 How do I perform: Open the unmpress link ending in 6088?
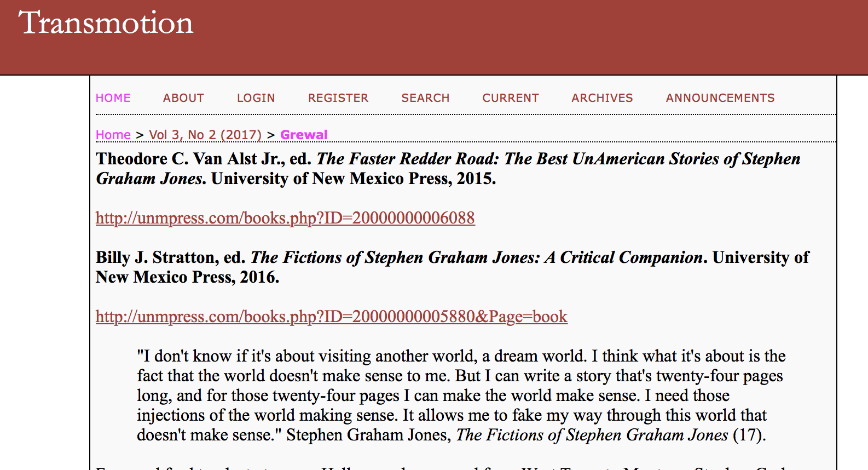pyautogui.click(x=285, y=218)
